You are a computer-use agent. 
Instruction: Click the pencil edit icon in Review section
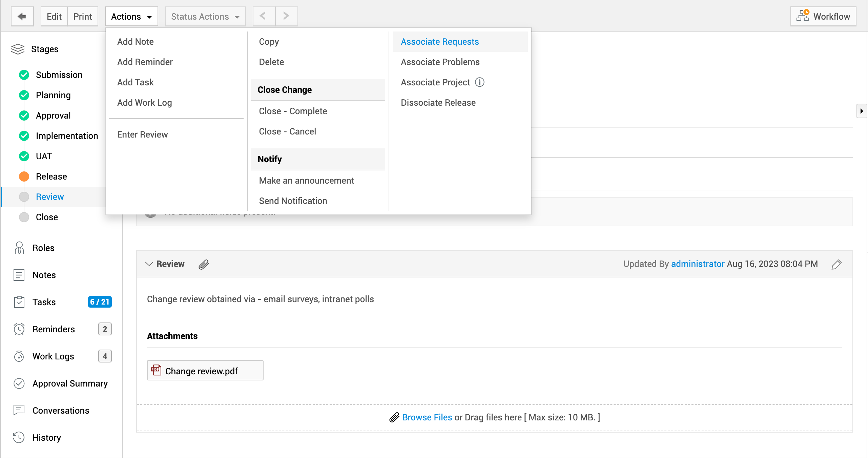click(x=836, y=264)
